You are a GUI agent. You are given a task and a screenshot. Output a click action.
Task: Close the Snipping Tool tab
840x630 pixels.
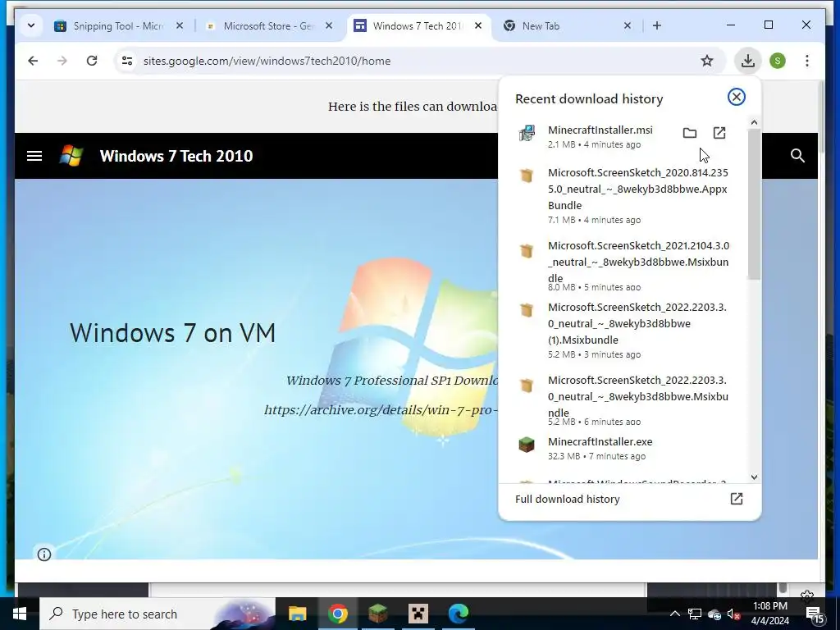[x=180, y=25]
